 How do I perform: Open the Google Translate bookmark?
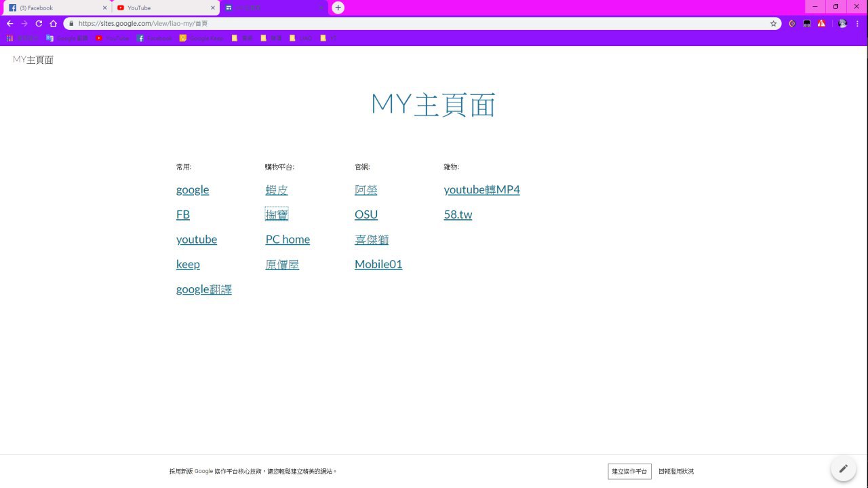point(67,38)
